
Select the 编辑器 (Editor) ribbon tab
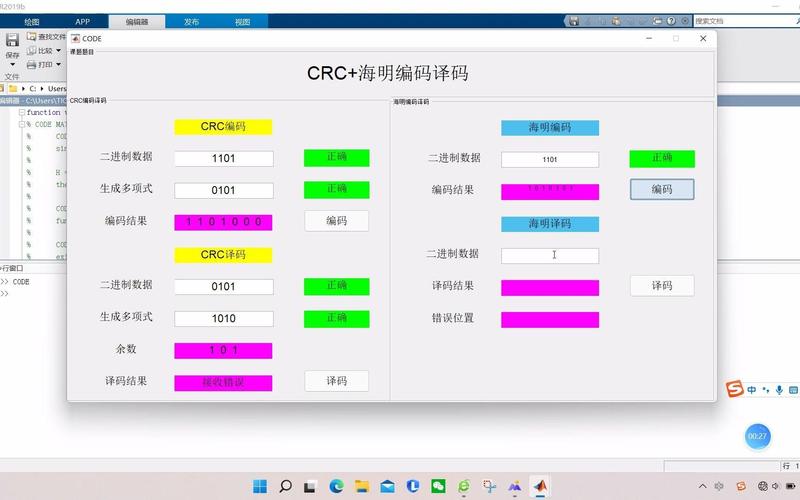tap(137, 22)
